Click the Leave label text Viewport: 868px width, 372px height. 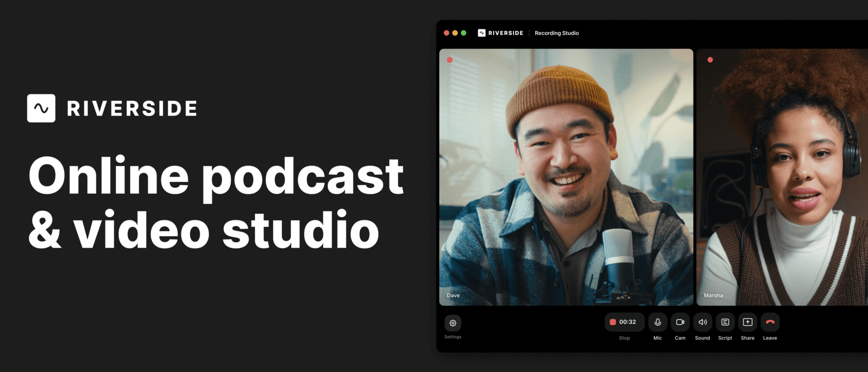click(770, 338)
